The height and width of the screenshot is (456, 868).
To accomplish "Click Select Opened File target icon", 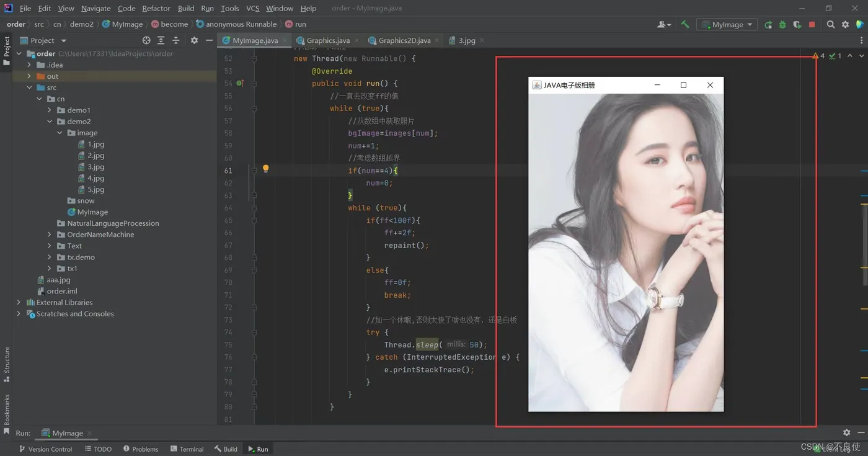I will [146, 40].
